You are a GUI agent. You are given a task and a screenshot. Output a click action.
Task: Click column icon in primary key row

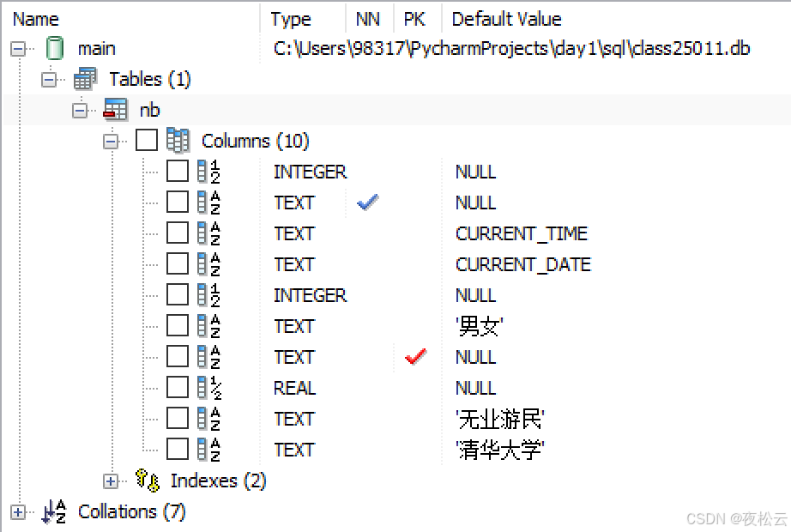(x=208, y=357)
